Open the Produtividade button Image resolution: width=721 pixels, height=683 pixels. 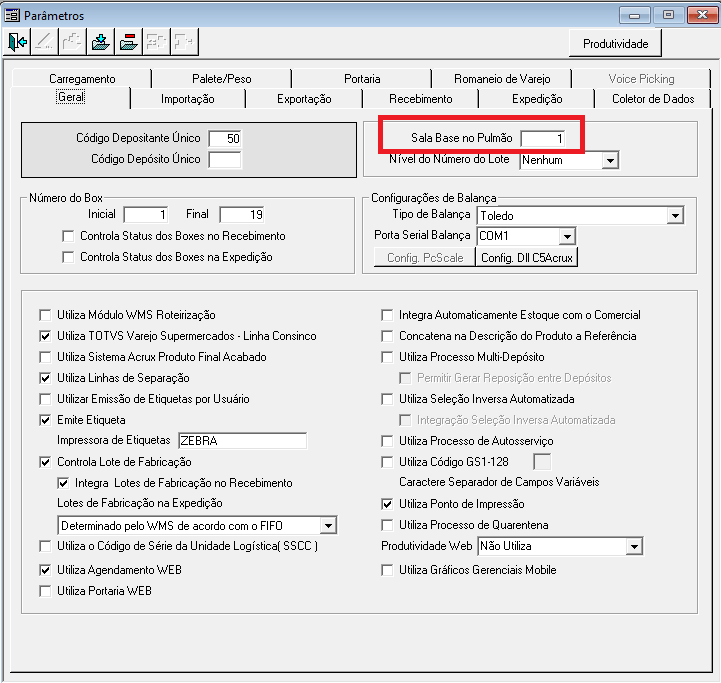click(615, 44)
